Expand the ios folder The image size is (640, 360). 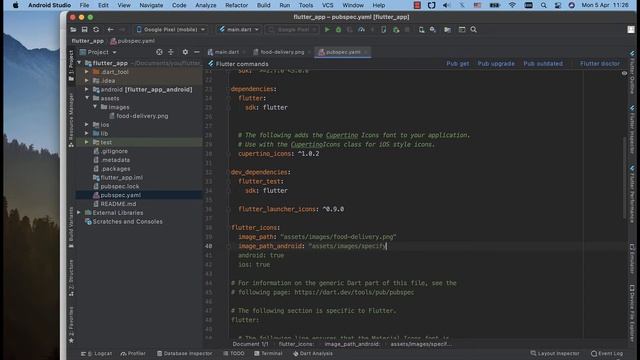87,124
